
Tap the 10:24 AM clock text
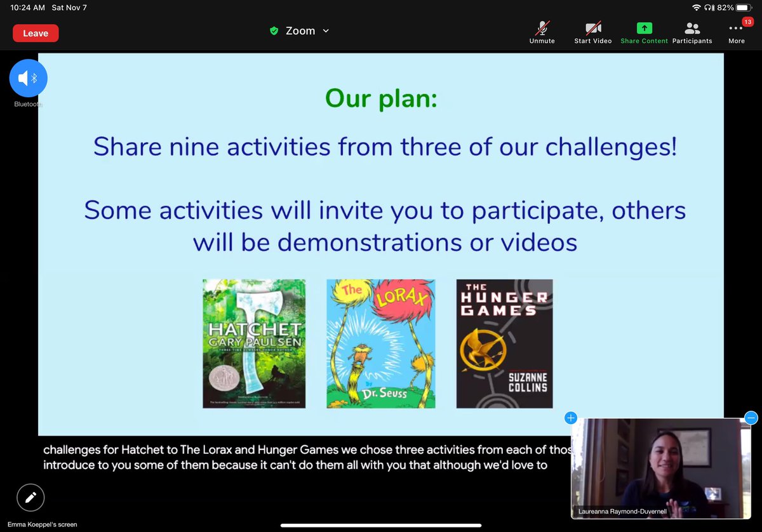[27, 8]
